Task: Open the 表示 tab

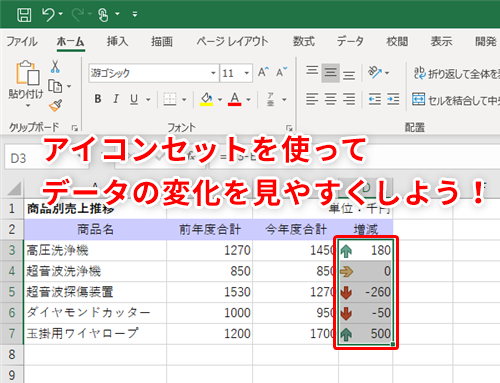Action: point(441,41)
